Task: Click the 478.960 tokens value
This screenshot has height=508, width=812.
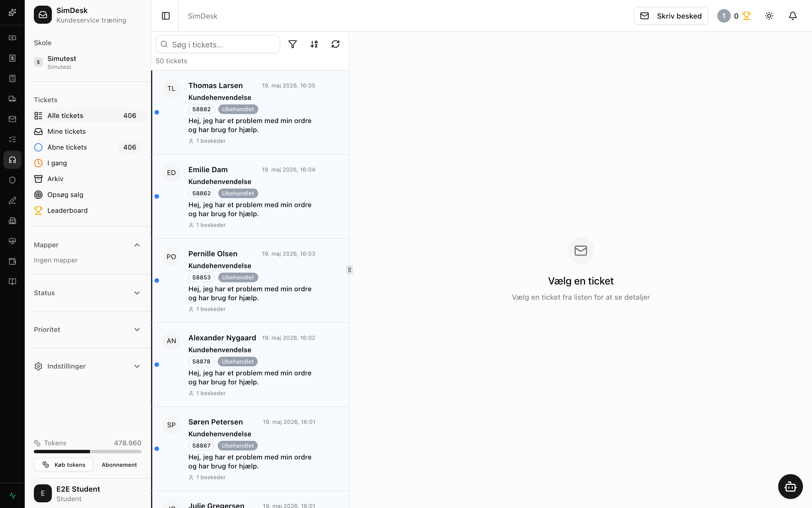Action: click(127, 443)
